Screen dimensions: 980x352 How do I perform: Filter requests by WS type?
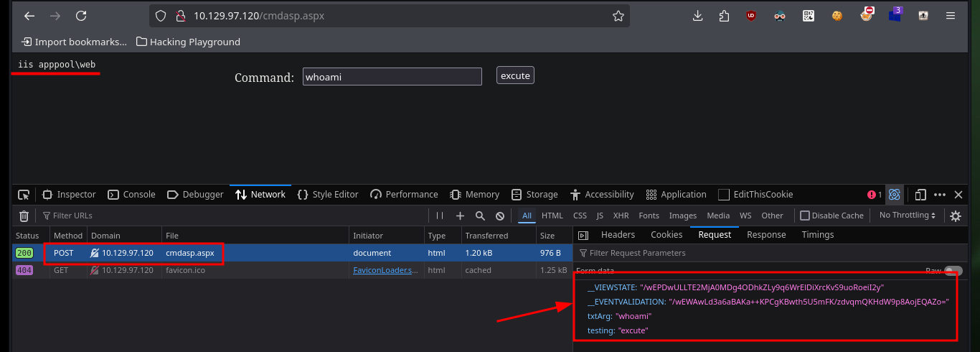pos(745,216)
